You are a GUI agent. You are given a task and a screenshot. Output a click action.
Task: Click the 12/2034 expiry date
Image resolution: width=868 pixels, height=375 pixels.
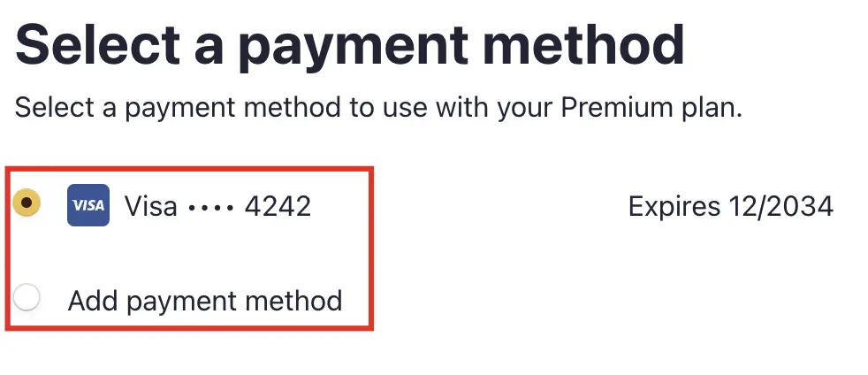(781, 207)
